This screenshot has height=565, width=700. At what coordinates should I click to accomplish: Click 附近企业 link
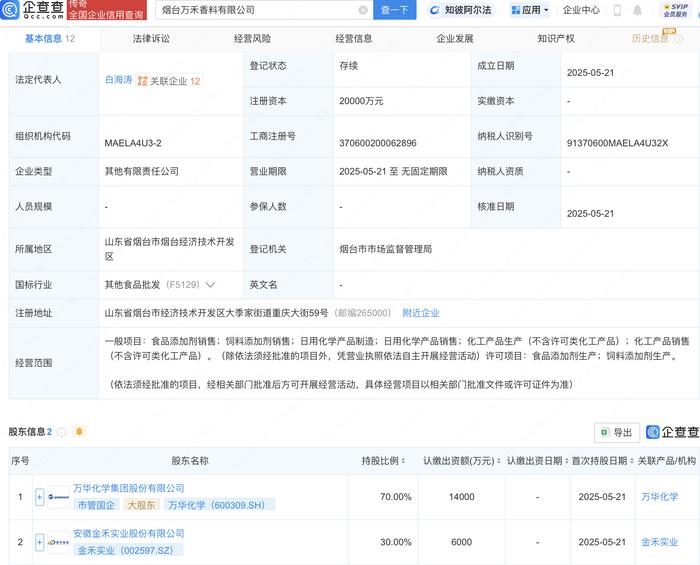click(421, 313)
